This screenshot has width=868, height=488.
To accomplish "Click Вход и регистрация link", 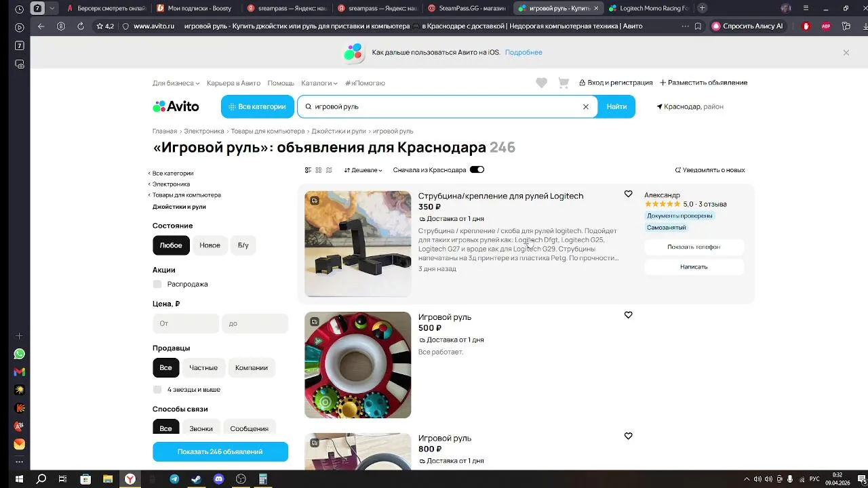I will click(x=616, y=83).
